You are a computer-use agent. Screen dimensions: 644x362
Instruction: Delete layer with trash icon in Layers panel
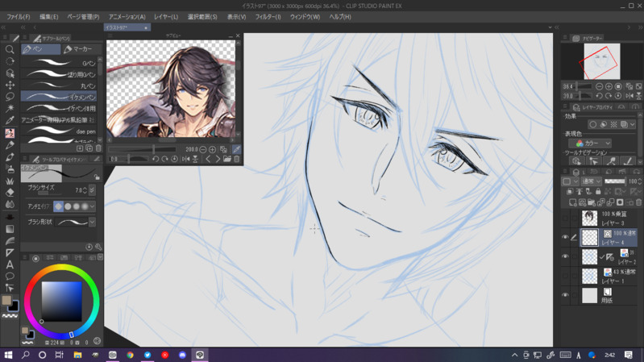[x=638, y=202]
